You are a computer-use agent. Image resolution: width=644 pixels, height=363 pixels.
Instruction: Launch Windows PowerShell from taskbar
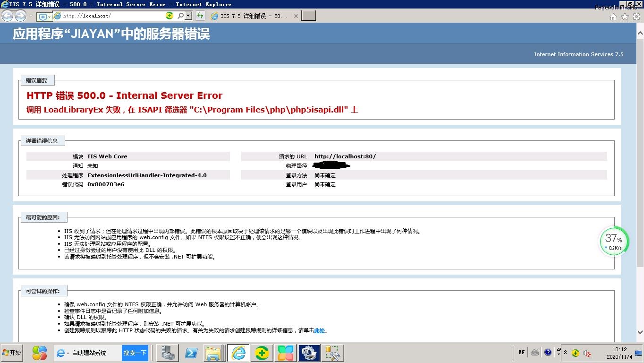click(191, 353)
